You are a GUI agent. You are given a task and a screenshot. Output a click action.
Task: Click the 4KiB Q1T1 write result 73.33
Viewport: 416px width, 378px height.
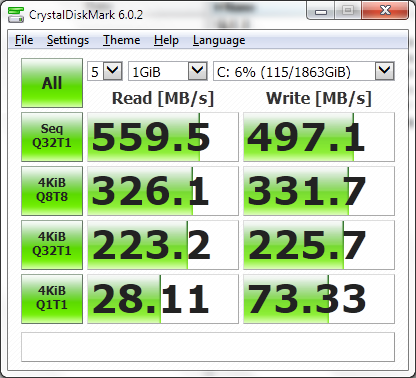coord(319,299)
